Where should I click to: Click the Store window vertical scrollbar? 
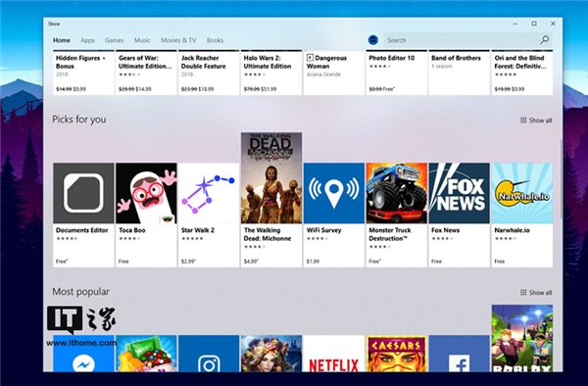point(561,178)
